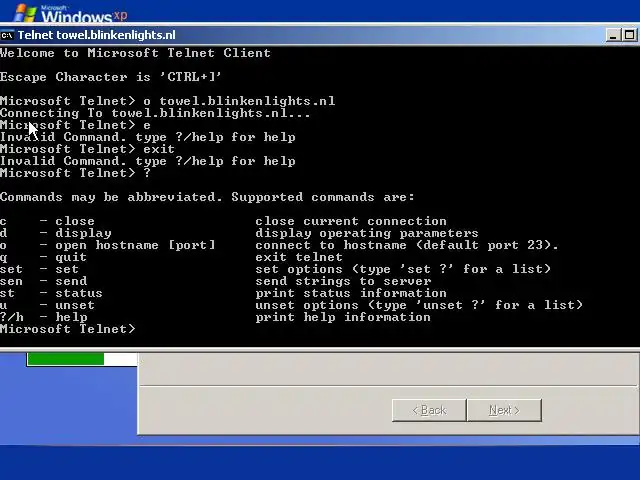Click 'display operating parameters' description

click(367, 233)
